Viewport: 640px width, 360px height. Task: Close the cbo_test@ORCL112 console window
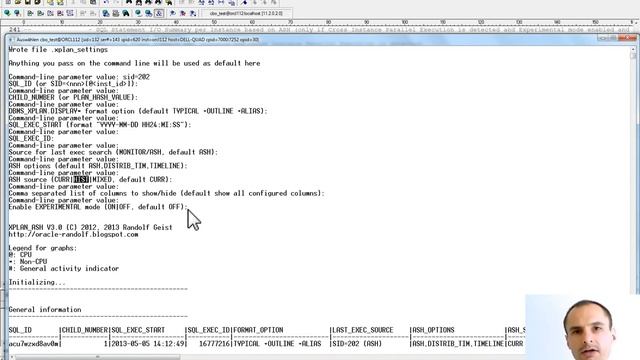629,38
